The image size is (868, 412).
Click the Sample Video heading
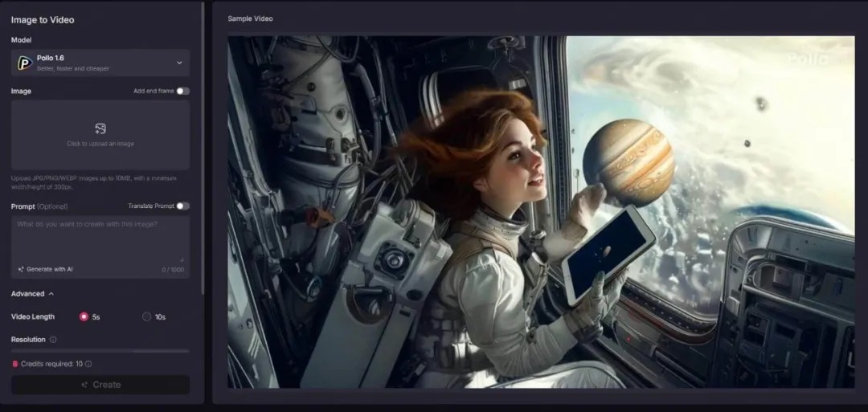point(250,18)
